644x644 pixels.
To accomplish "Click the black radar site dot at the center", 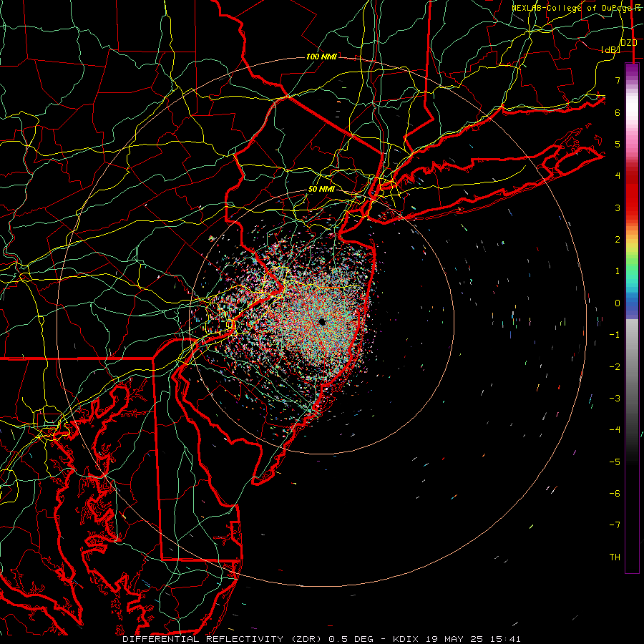I will click(322, 321).
